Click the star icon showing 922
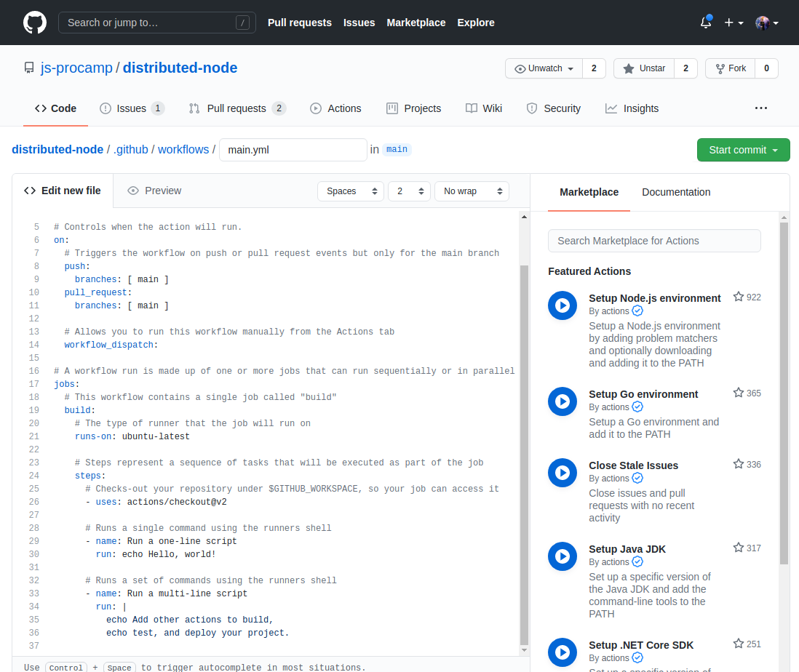 [x=739, y=297]
